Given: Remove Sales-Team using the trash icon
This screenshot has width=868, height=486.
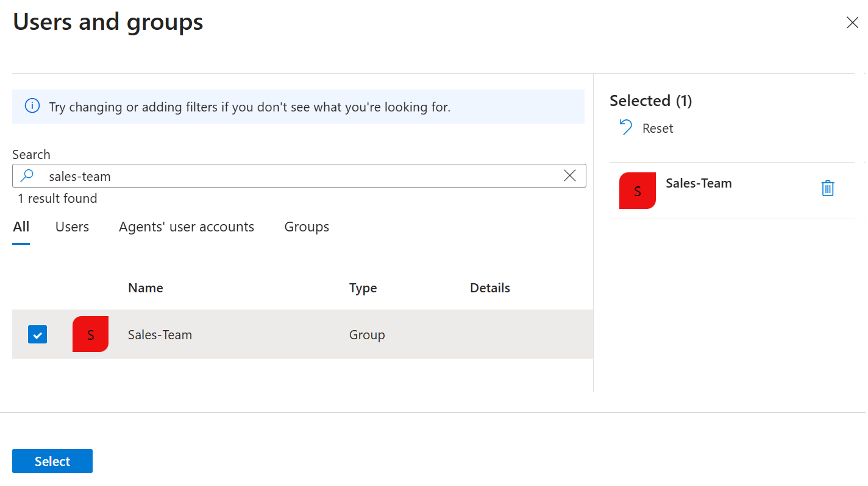Looking at the screenshot, I should (x=827, y=189).
